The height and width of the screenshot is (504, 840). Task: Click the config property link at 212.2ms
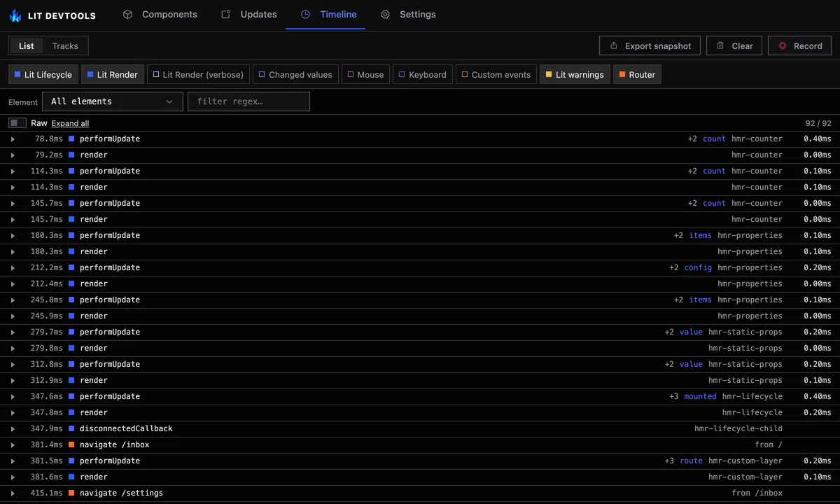(x=698, y=267)
